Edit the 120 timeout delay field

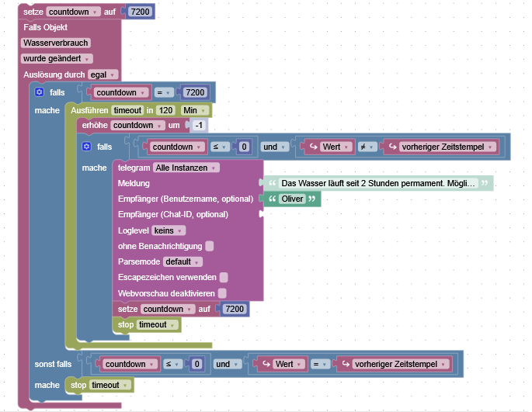165,110
